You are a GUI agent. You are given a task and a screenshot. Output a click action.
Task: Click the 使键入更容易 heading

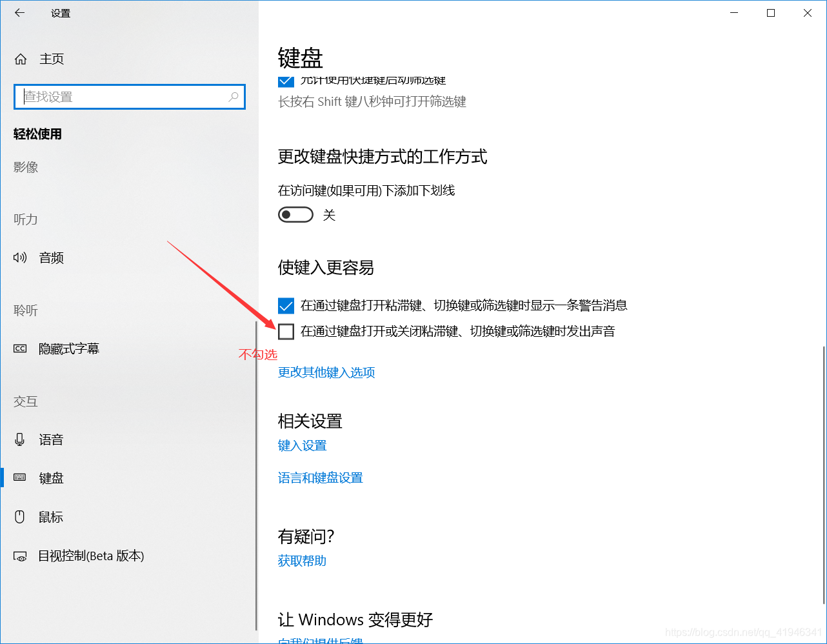pyautogui.click(x=326, y=268)
